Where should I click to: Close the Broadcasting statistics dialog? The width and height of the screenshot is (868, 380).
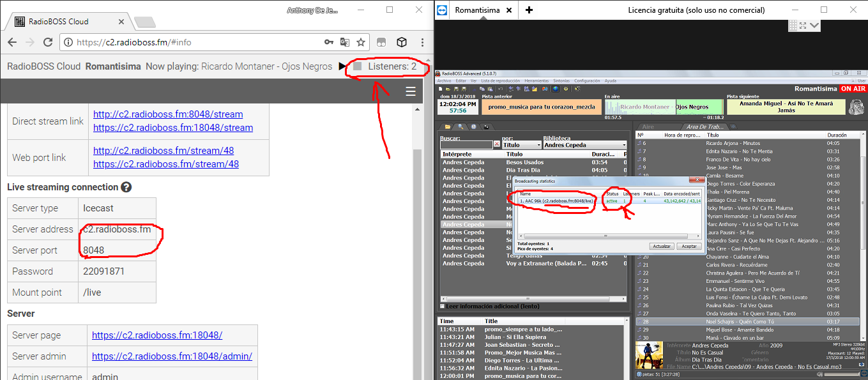(697, 181)
